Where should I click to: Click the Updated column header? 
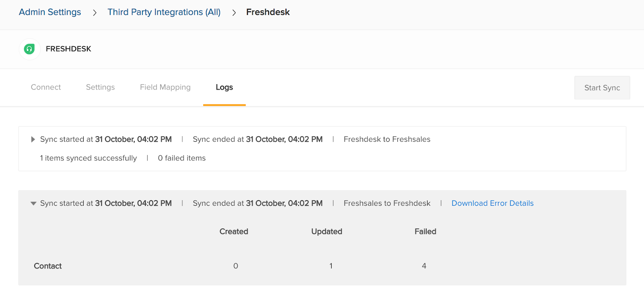(x=326, y=232)
